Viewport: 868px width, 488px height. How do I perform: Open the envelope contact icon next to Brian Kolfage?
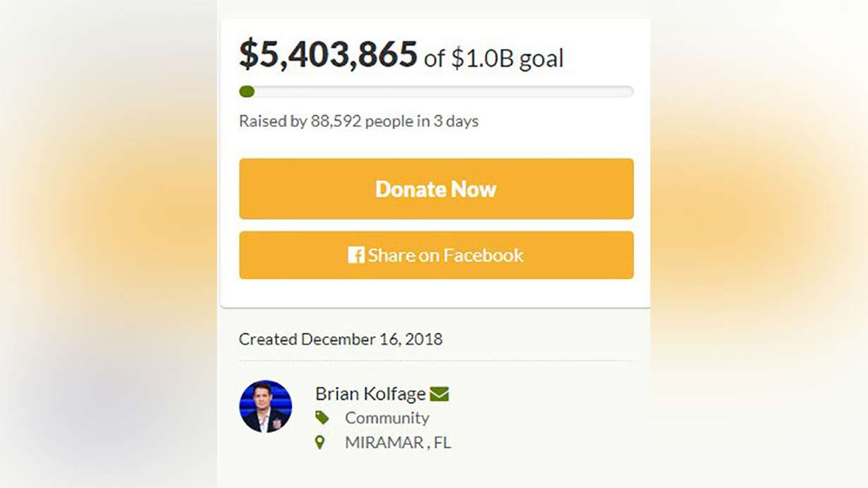(440, 393)
